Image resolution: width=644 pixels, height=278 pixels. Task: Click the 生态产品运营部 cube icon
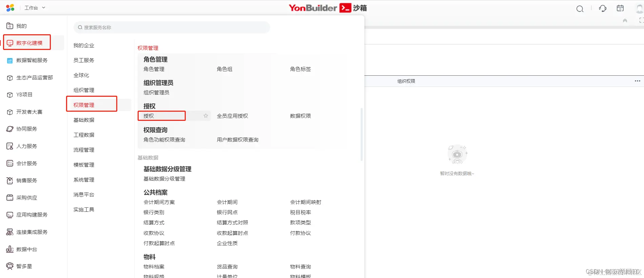[x=10, y=78]
